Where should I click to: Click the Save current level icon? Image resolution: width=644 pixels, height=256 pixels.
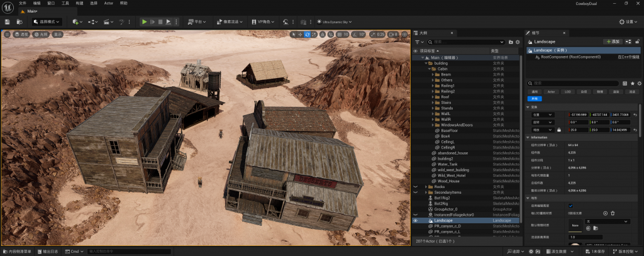(7, 21)
